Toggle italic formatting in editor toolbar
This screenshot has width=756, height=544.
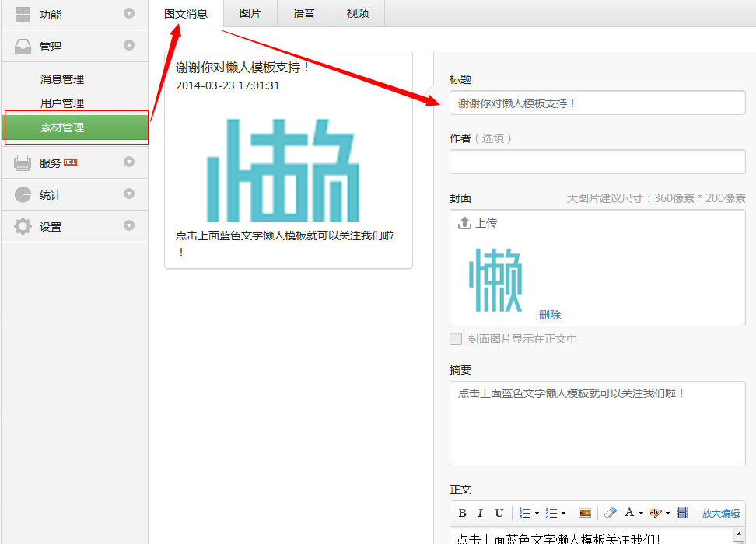(x=480, y=513)
